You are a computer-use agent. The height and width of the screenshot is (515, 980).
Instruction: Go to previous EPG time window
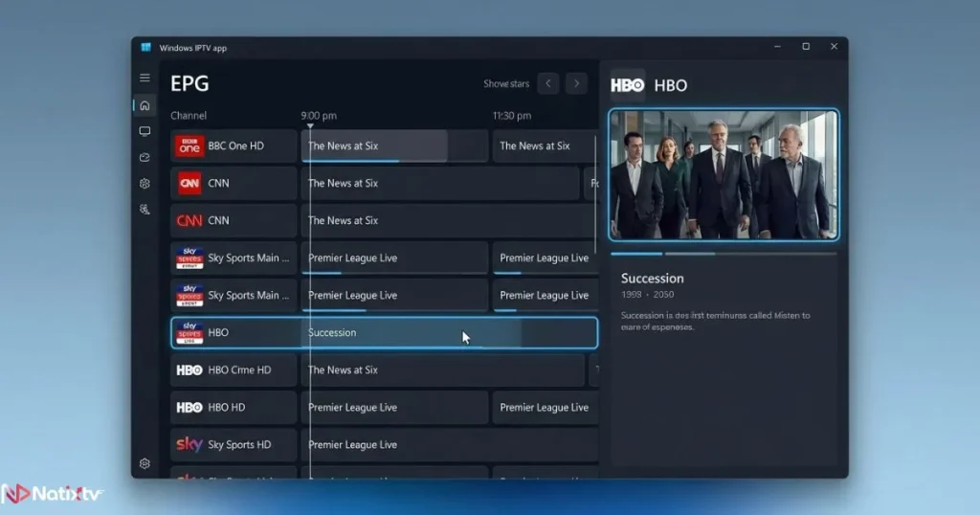coord(548,83)
